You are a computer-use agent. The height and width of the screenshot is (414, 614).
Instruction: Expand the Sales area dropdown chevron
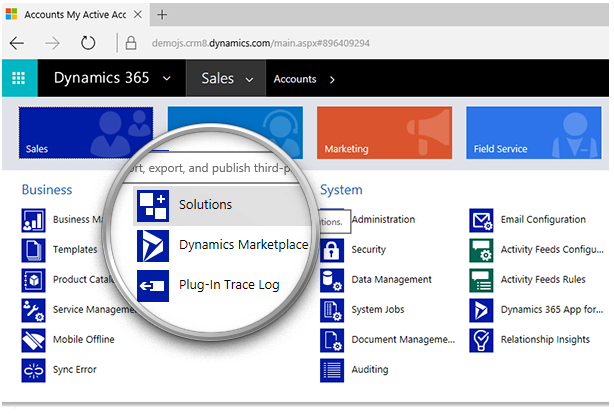249,80
